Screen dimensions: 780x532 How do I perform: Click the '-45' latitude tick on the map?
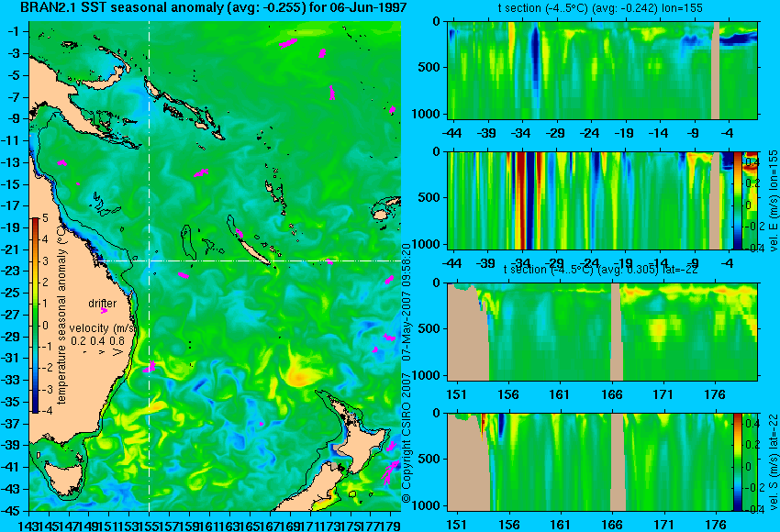point(11,510)
